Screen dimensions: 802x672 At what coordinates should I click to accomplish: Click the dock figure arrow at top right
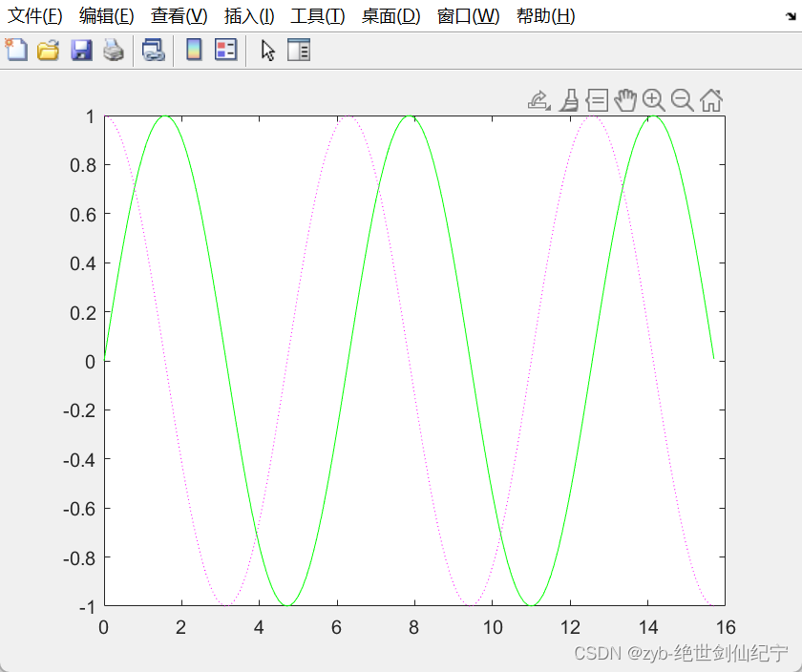pos(791,16)
